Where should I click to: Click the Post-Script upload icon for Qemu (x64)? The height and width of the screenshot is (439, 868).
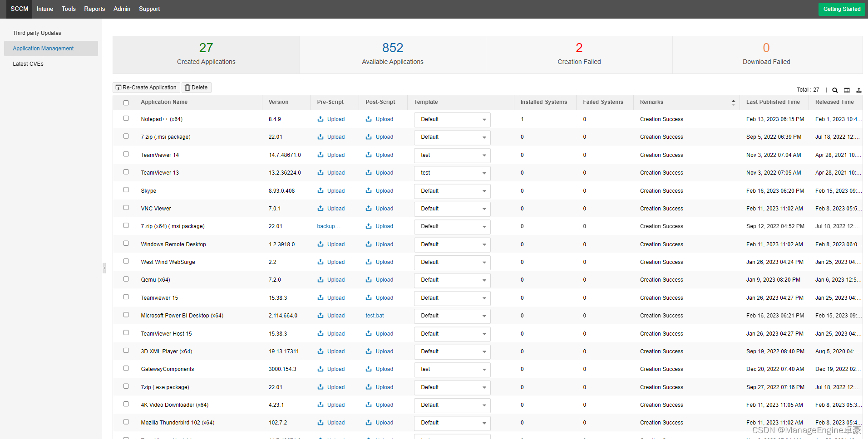pyautogui.click(x=369, y=280)
